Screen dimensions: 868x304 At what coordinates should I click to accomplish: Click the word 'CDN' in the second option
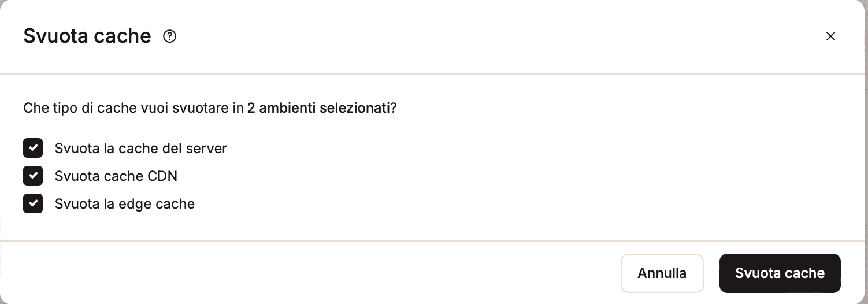[x=164, y=176]
